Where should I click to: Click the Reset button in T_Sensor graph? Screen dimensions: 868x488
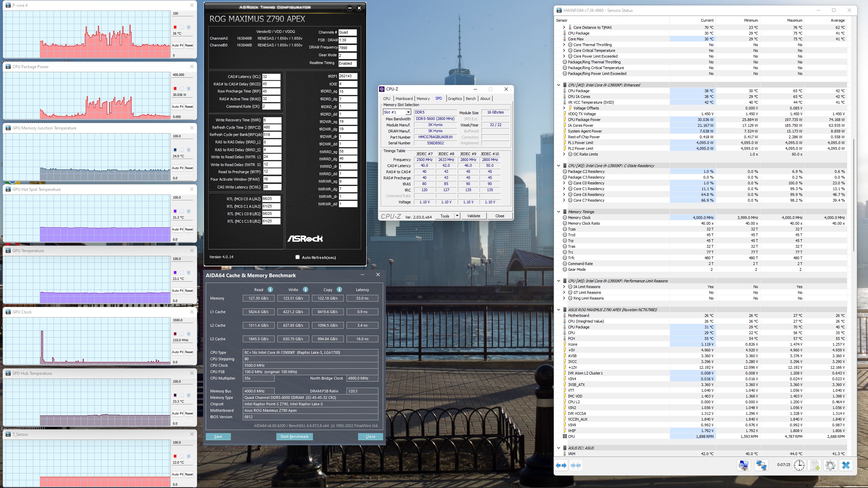[x=189, y=474]
